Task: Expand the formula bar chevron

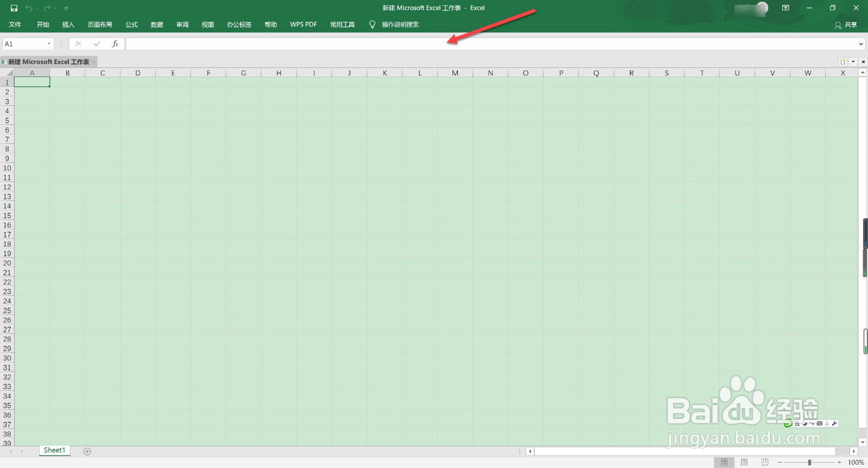Action: coord(861,44)
